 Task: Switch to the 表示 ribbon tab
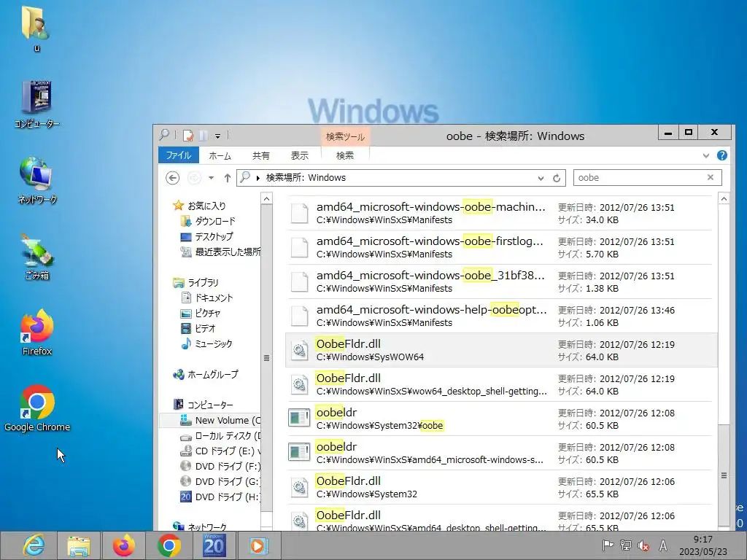click(300, 156)
